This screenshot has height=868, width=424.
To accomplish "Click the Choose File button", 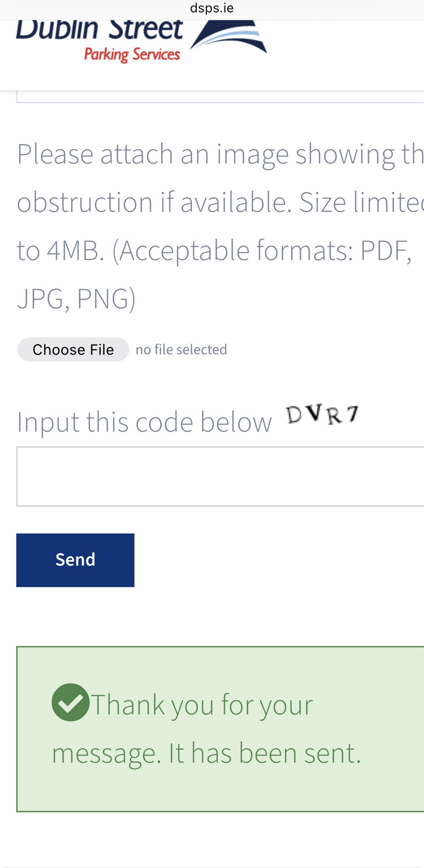I will pyautogui.click(x=73, y=349).
